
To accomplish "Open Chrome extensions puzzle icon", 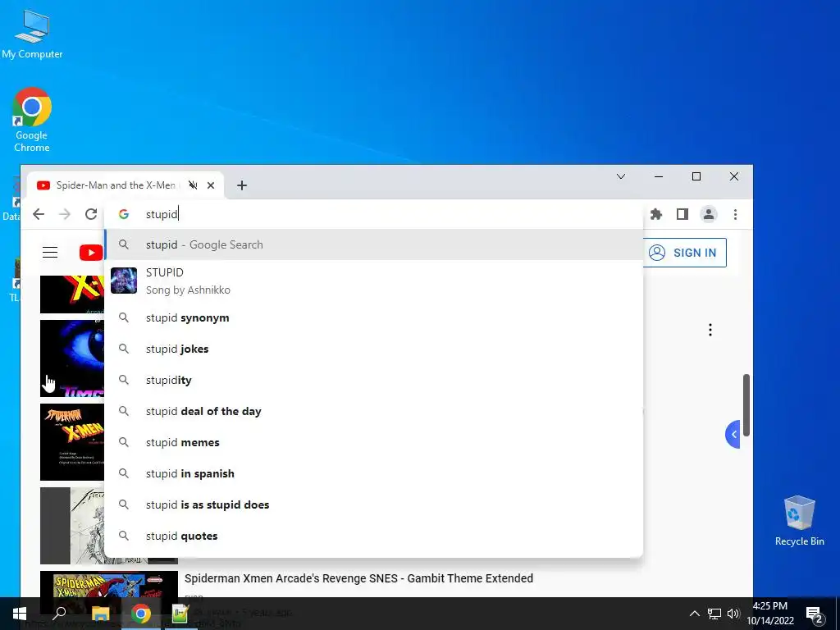I will click(655, 214).
